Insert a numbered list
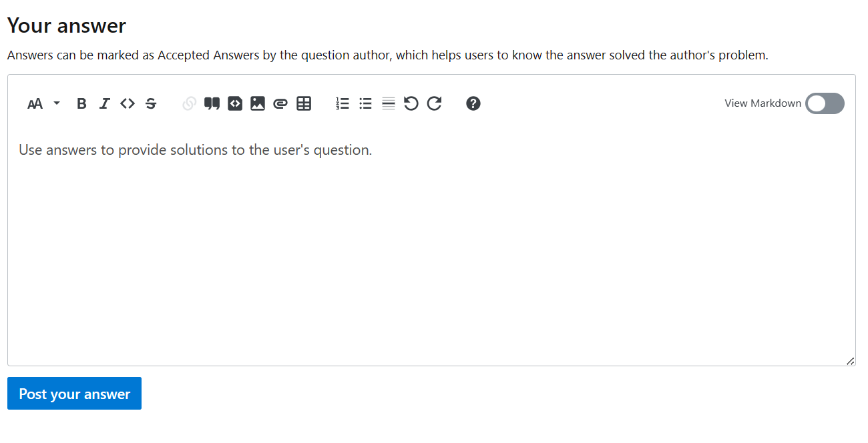 point(343,103)
